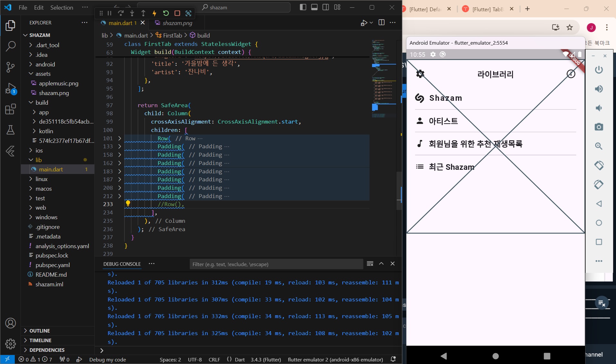Bookmark the page with Chrome star icon
The height and width of the screenshot is (364, 616).
pyautogui.click(x=569, y=27)
